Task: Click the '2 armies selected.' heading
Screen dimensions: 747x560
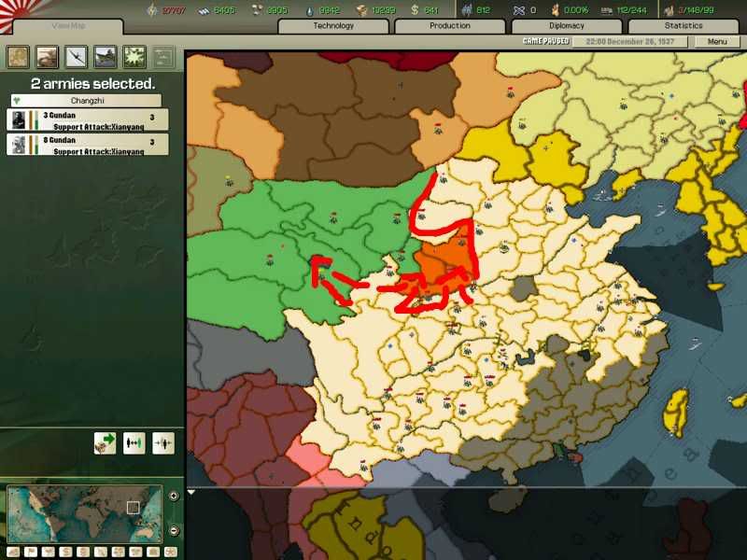Action: pos(92,84)
